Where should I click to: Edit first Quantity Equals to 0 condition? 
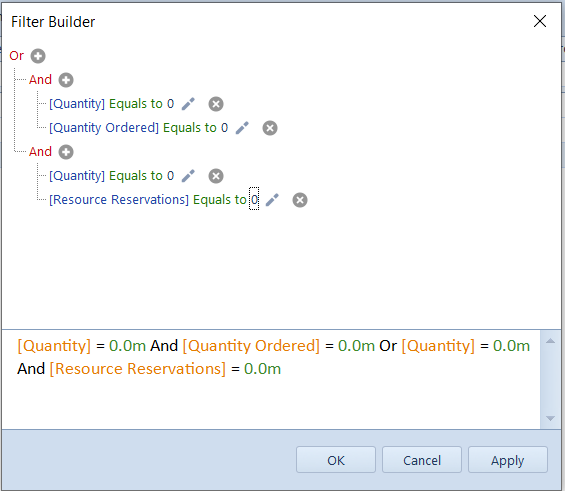188,104
